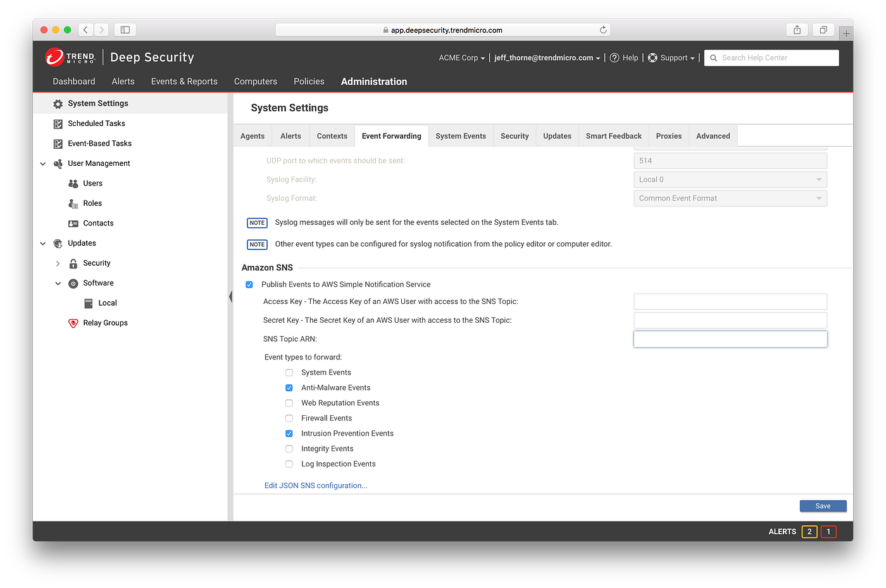Screen dimensions: 886x588
Task: Click the yellow alerts counter showing 2
Action: [809, 532]
